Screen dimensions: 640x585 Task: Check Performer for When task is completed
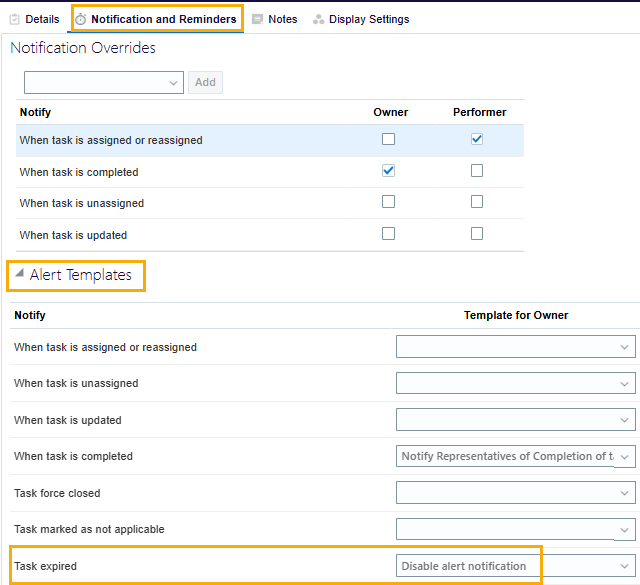coord(477,171)
